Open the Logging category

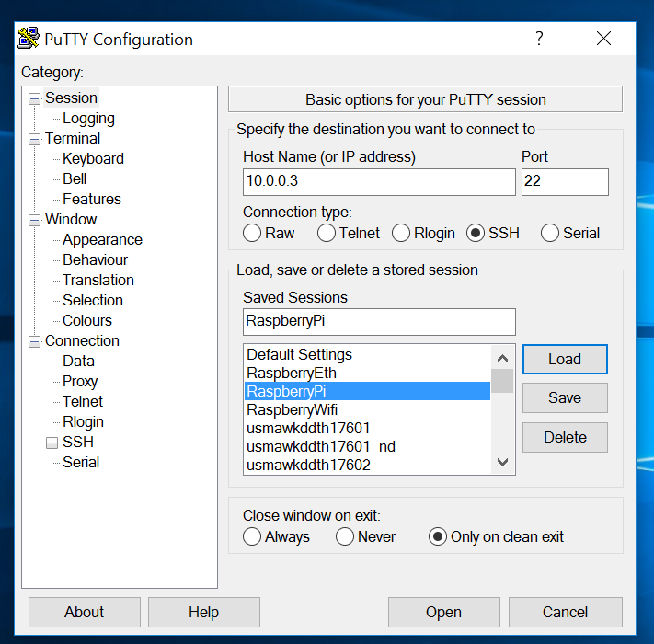tap(88, 119)
